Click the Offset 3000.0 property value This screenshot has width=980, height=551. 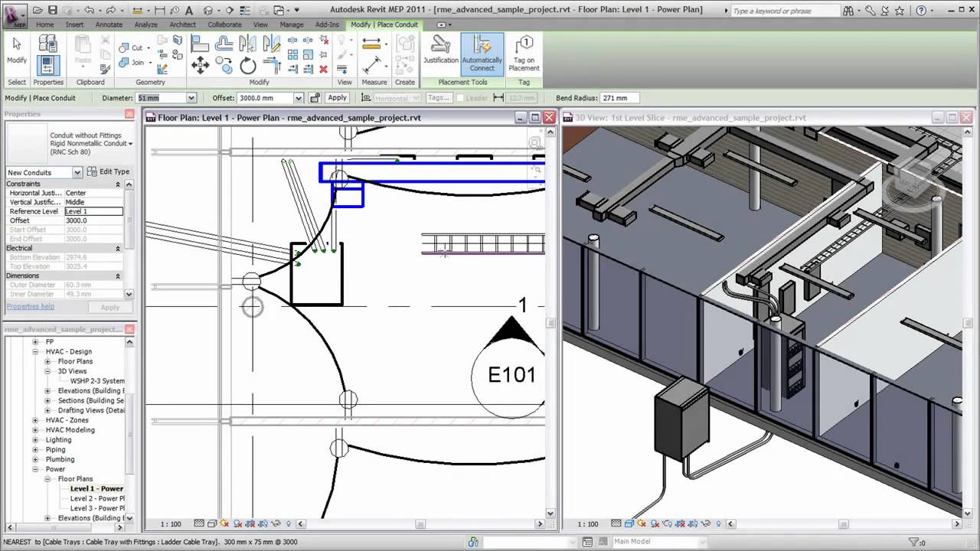[x=93, y=220]
